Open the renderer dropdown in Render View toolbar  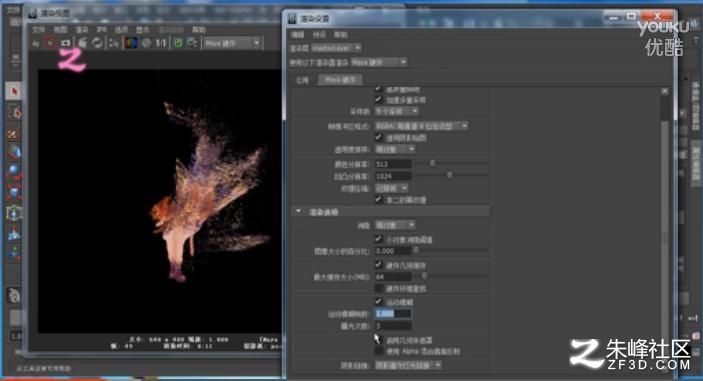point(233,43)
